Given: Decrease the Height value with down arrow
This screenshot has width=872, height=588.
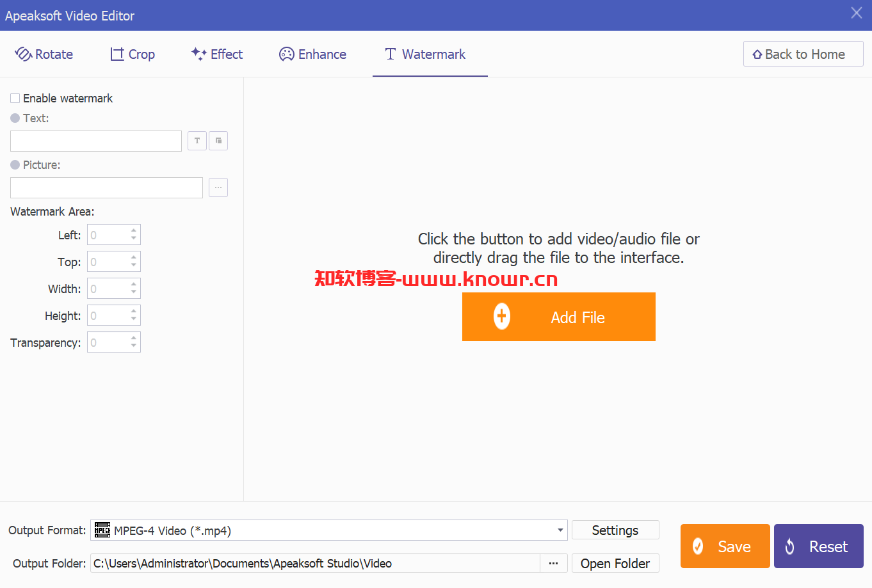Looking at the screenshot, I should point(134,319).
